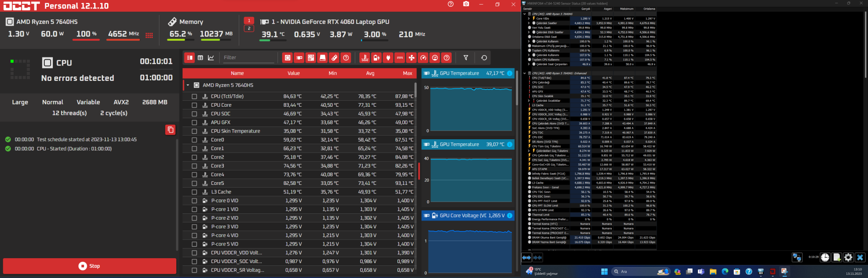This screenshot has width=868, height=278.
Task: Start HWiNFO logging with the sheet-plus icon
Action: point(837,257)
